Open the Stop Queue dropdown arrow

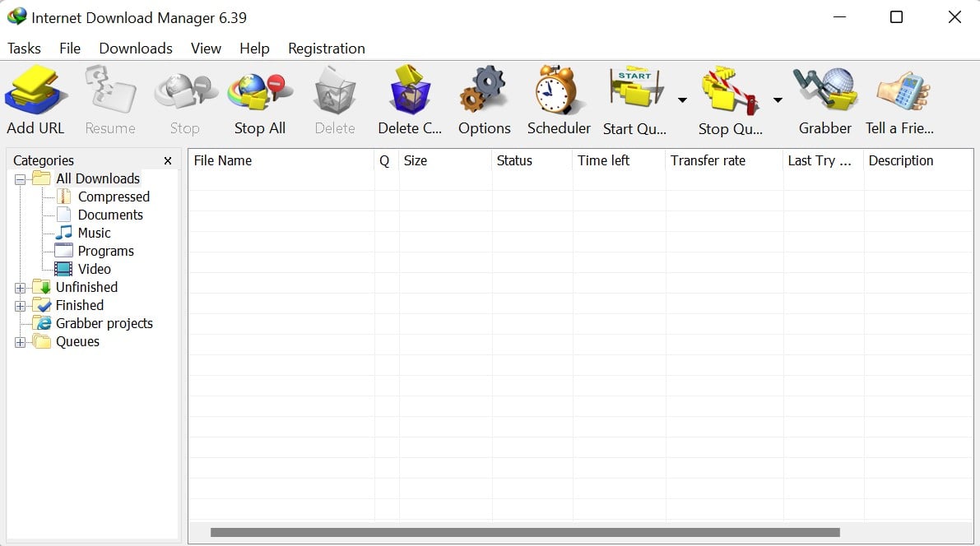pos(778,100)
